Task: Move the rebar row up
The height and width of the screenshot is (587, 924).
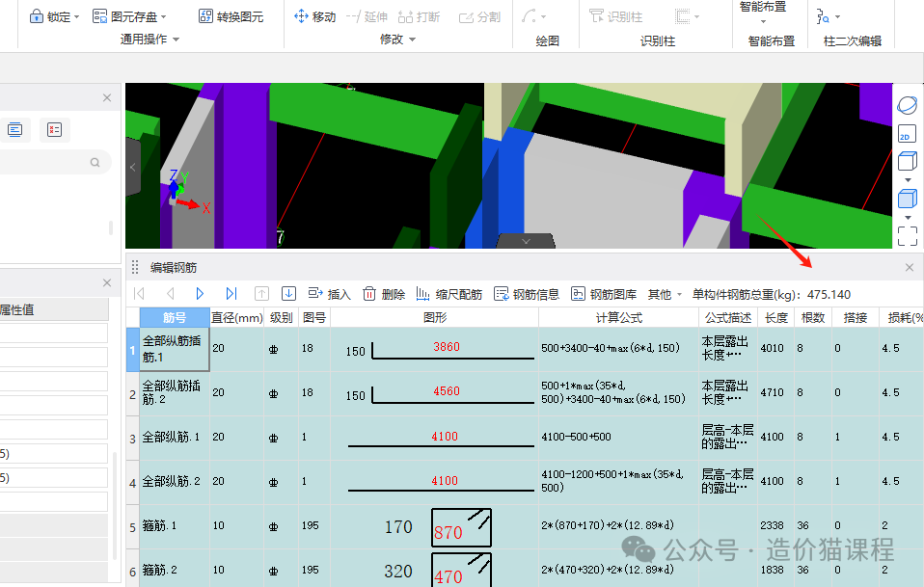Action: pos(261,293)
